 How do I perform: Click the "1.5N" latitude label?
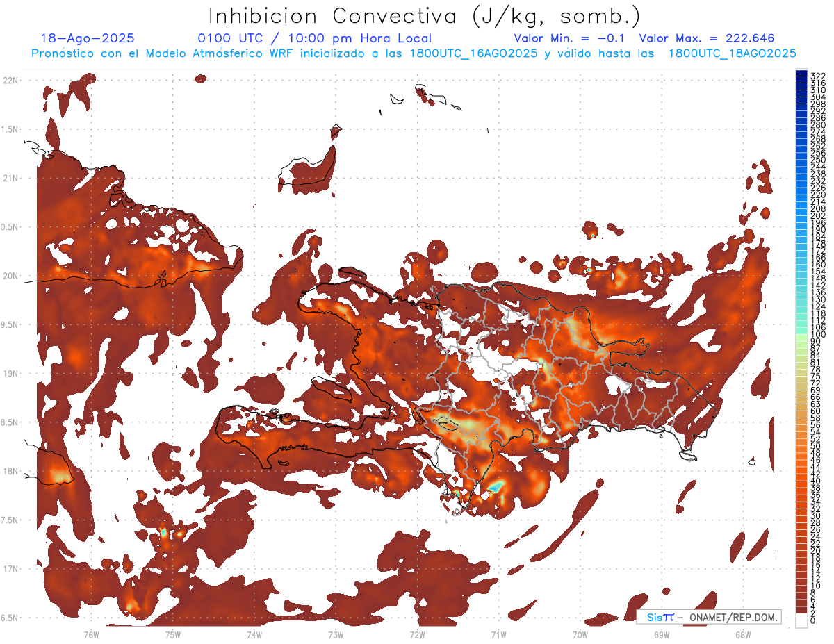click(10, 129)
